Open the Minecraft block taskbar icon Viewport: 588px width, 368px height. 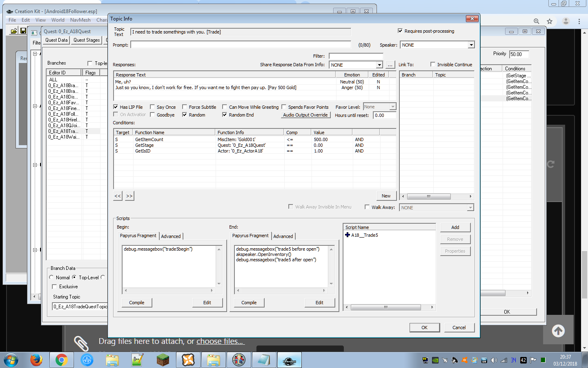click(x=163, y=360)
